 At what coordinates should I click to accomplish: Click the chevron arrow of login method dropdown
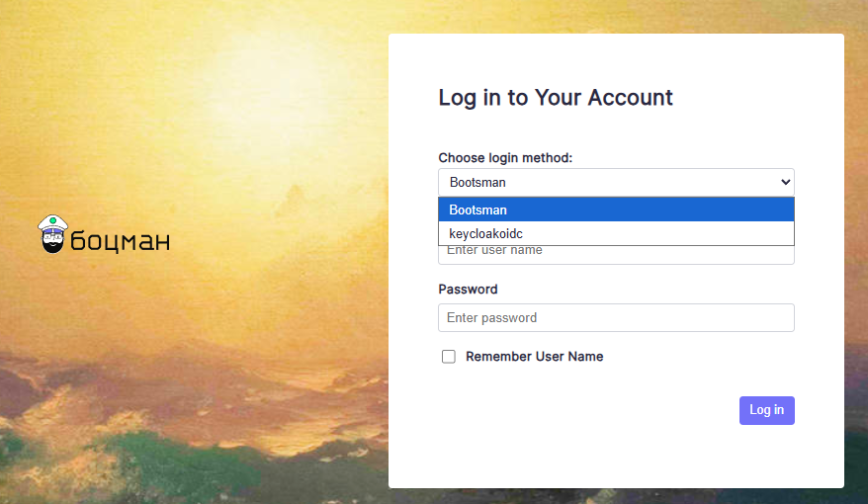[x=785, y=182]
